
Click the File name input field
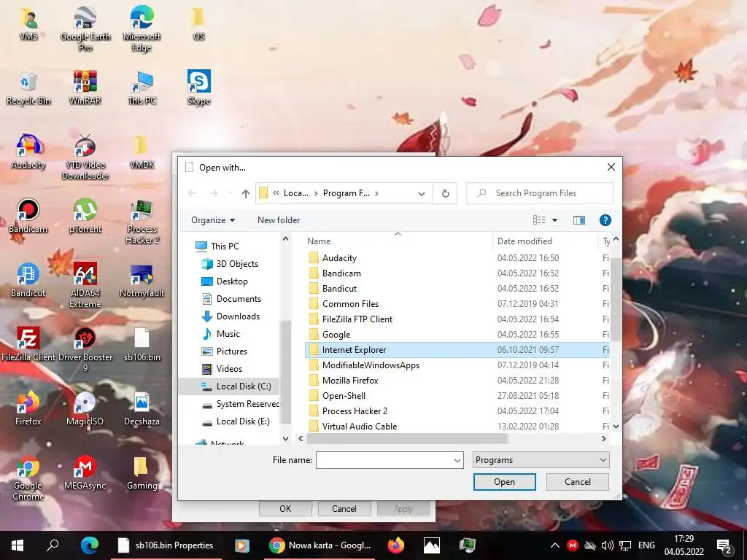click(x=384, y=461)
